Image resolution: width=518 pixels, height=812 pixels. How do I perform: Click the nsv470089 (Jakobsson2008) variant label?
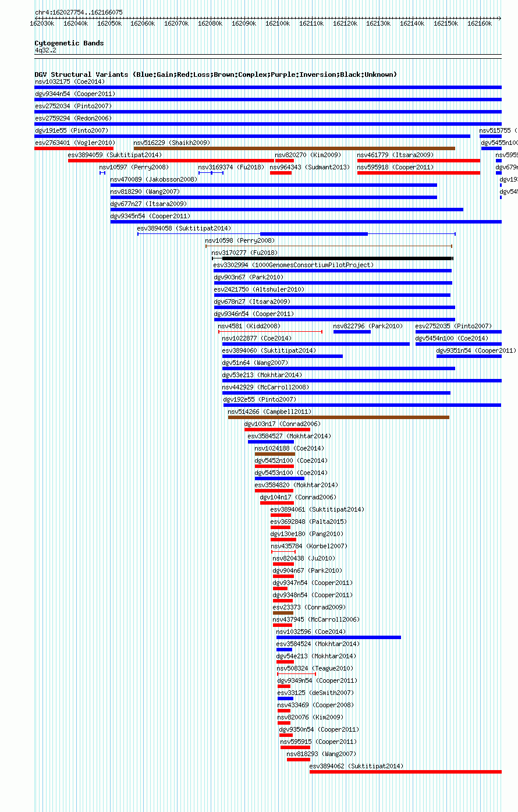[154, 179]
